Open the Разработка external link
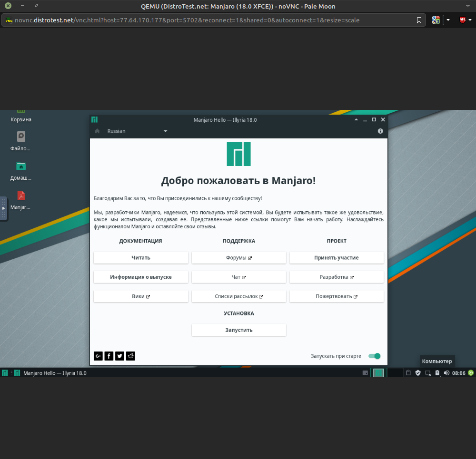The height and width of the screenshot is (459, 476). [x=337, y=277]
